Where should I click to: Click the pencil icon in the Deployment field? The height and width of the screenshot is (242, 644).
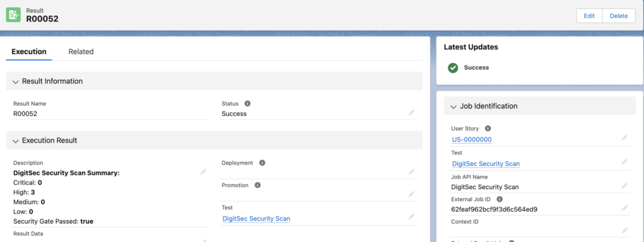point(411,171)
